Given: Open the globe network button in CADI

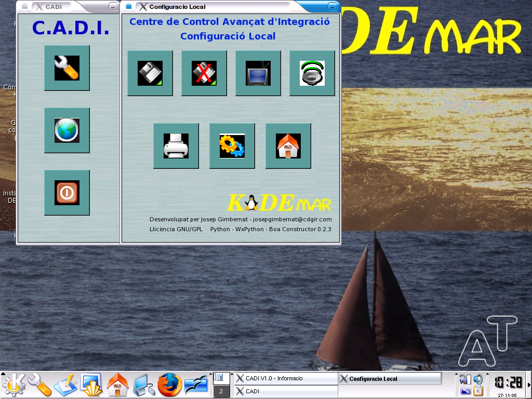Looking at the screenshot, I should (67, 130).
